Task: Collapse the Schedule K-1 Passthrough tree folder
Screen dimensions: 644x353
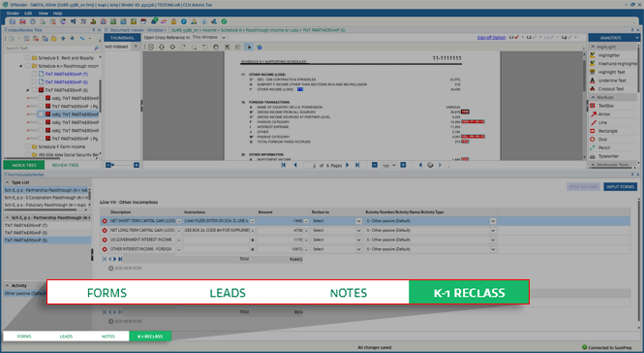Action: coord(21,66)
